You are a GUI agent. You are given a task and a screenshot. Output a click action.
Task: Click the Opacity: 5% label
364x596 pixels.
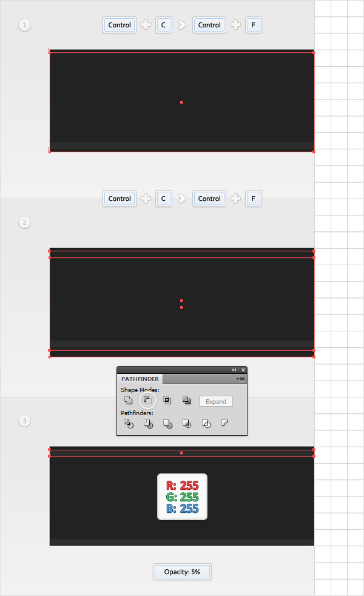182,572
